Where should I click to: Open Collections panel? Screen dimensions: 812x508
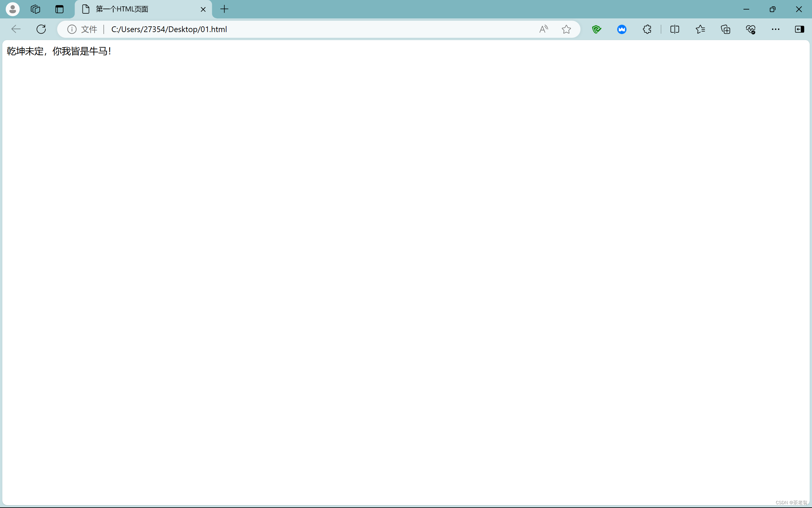[x=725, y=29]
